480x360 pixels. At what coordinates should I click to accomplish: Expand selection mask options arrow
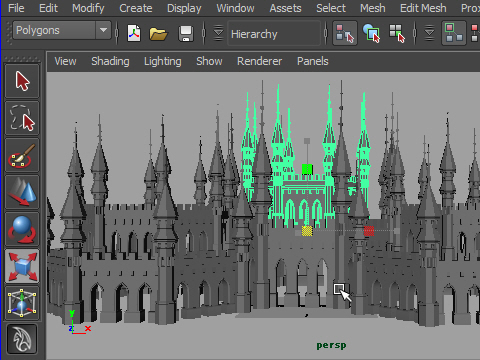(x=218, y=33)
